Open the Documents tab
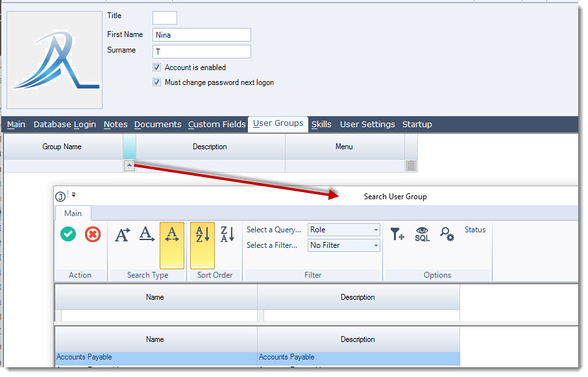588x377 pixels. (158, 125)
